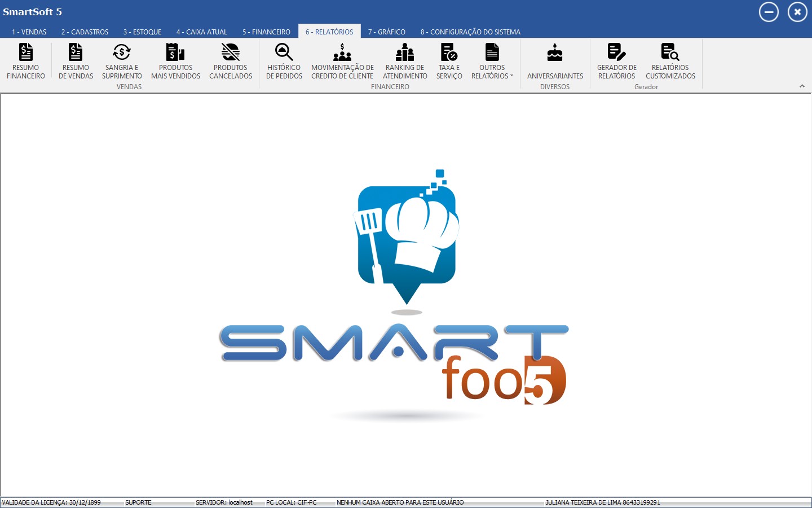The height and width of the screenshot is (508, 812).
Task: Switch to the 3 - Estoque tab
Action: click(142, 32)
